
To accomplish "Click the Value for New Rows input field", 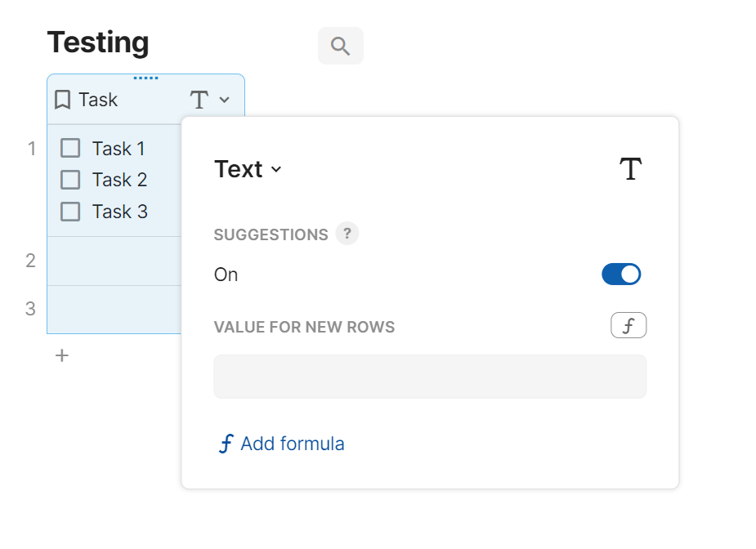I will 430,377.
